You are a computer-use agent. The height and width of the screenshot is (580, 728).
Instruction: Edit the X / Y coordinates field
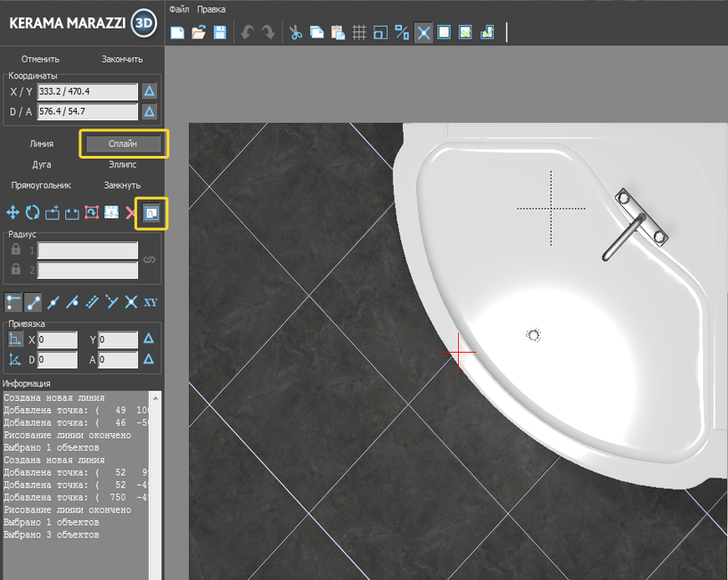[87, 92]
